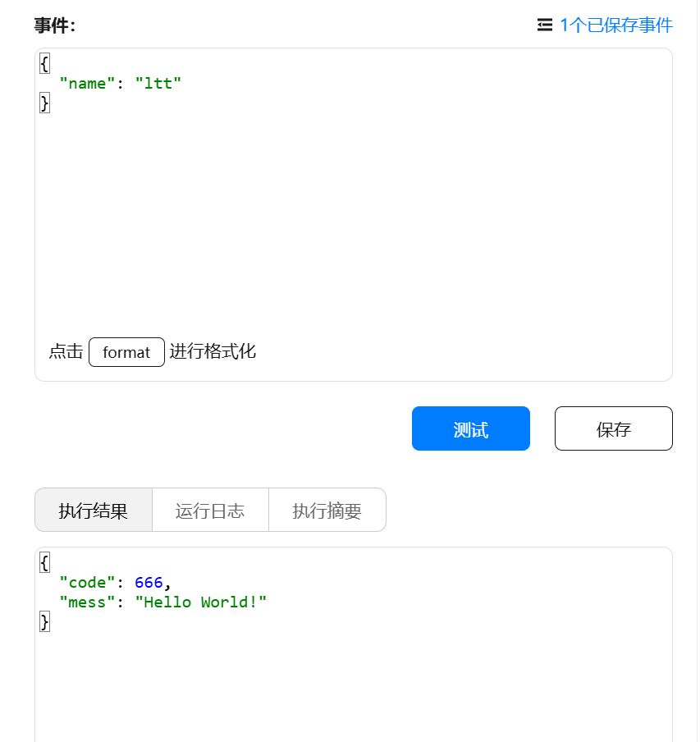Click the 点击 hint text before format
Screen dimensions: 700x742
(66, 351)
